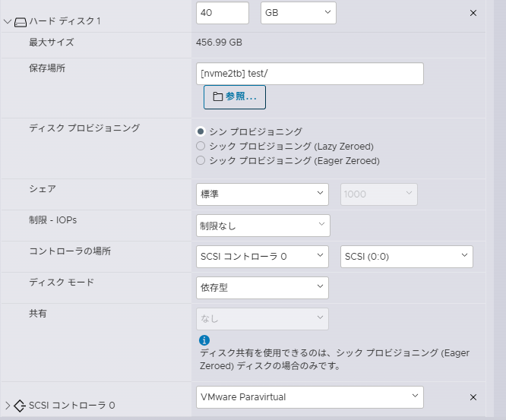Select thick provisioning Eager Zeroed option
The image size is (506, 420).
click(x=201, y=160)
